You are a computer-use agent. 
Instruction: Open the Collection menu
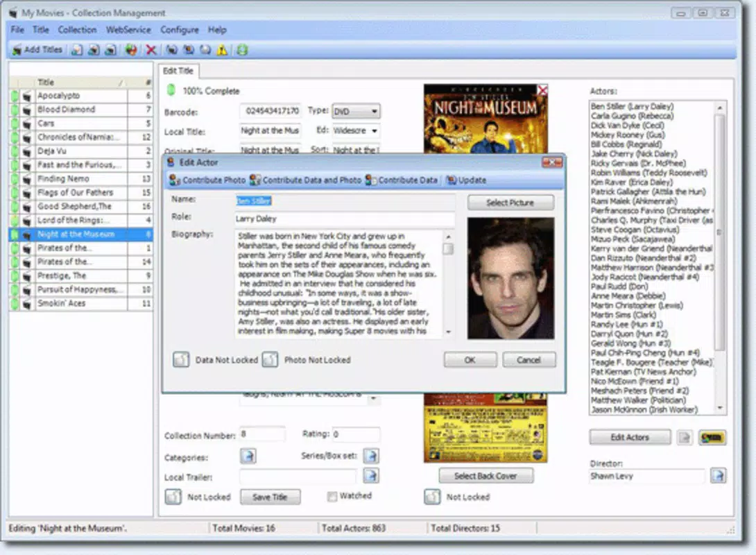77,29
